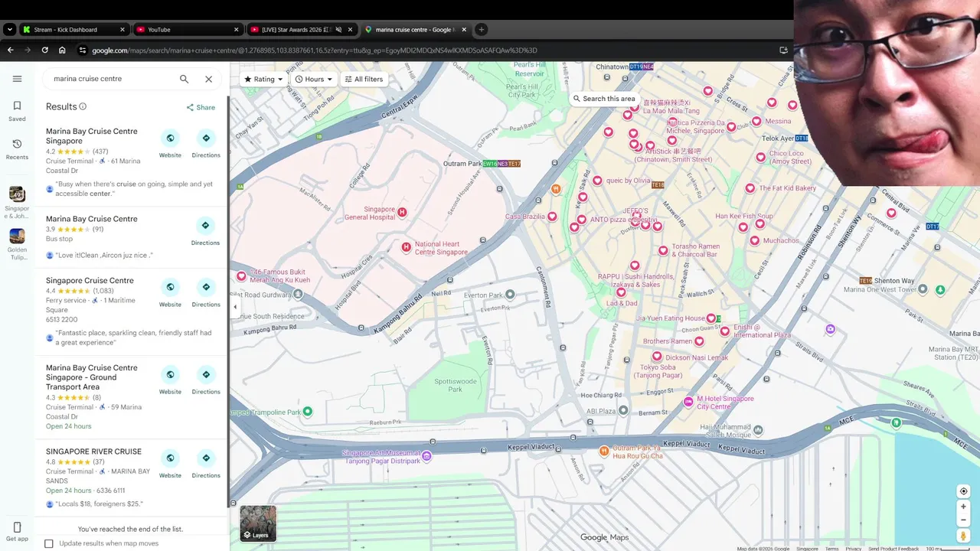This screenshot has height=551, width=980.
Task: Go to browser home page
Action: (62, 51)
